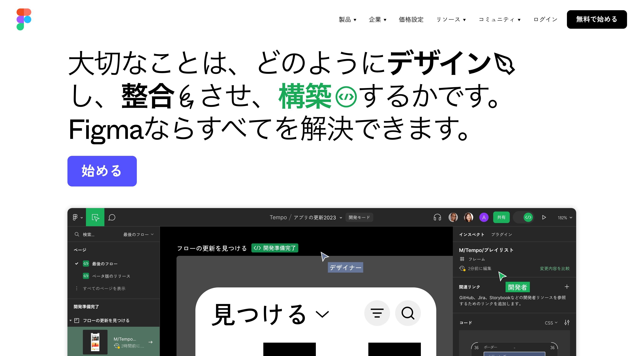Click the M/Tempo/プレイリスト title
This screenshot has height=356, width=644.
[x=486, y=250]
